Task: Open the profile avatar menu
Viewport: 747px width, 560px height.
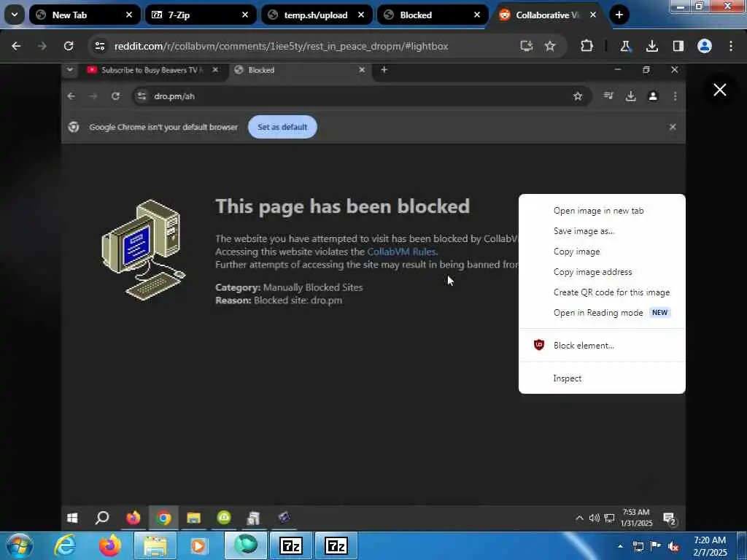Action: click(705, 46)
